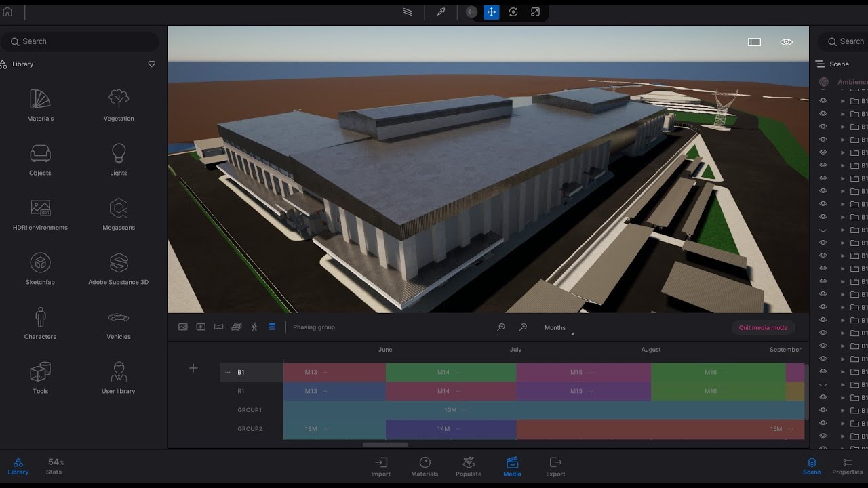Select the Phasing media type icon

click(272, 327)
